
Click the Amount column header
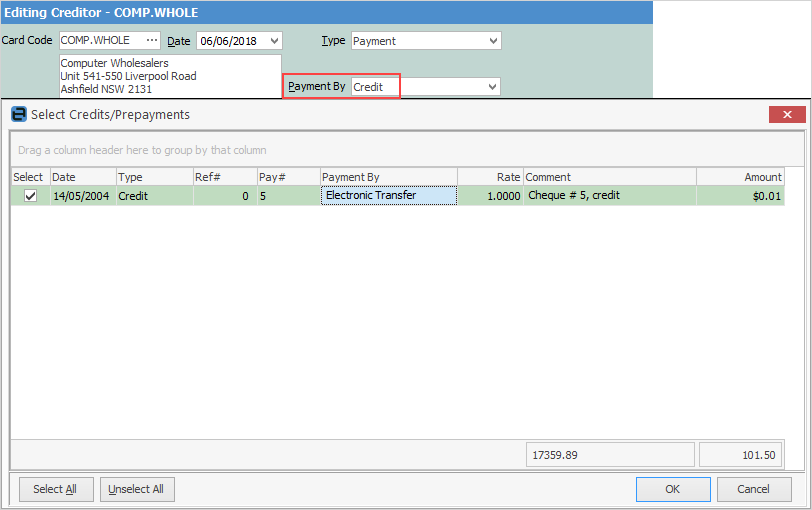click(741, 177)
